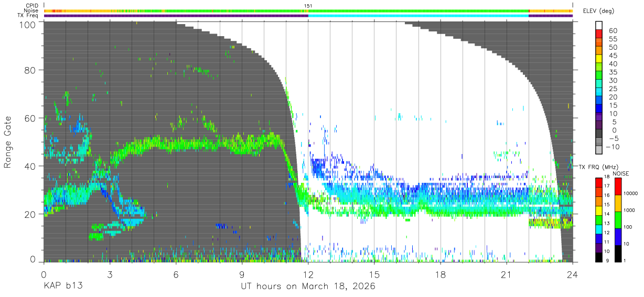Click the "100" tick on Range Gate axis
The width and height of the screenshot is (644, 297).
(28, 25)
